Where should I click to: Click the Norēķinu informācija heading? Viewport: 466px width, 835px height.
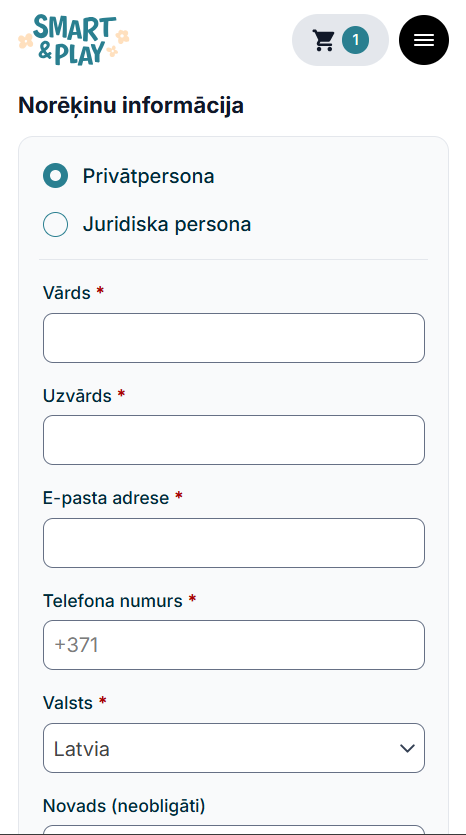(x=131, y=105)
